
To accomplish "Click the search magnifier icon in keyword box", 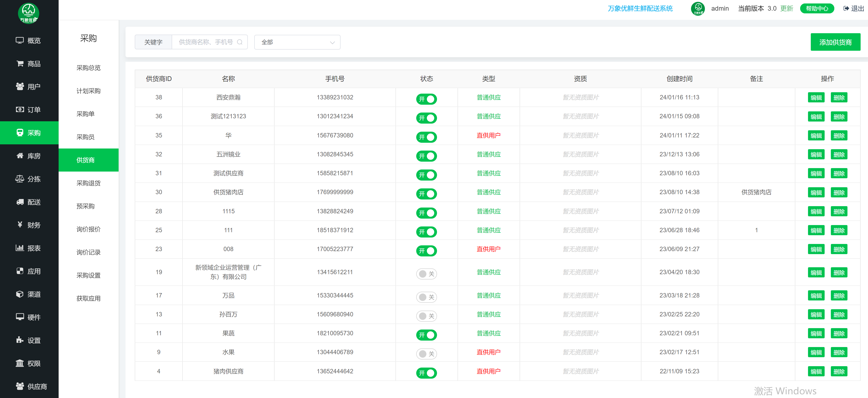I will [x=239, y=42].
